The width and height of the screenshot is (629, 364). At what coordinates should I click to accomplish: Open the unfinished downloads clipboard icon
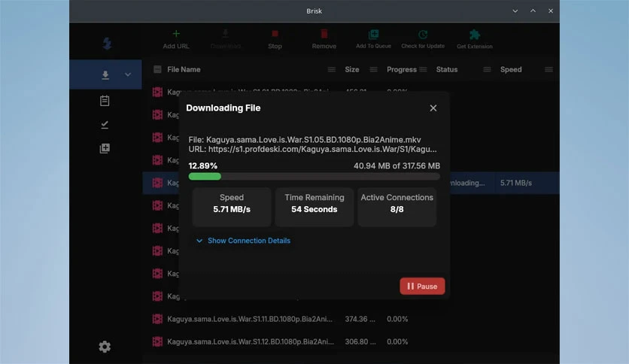(x=105, y=101)
